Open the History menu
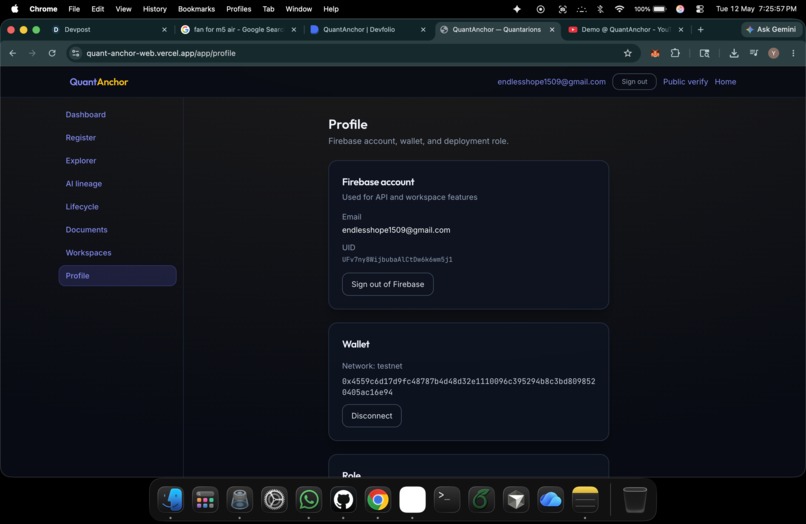 [x=154, y=9]
